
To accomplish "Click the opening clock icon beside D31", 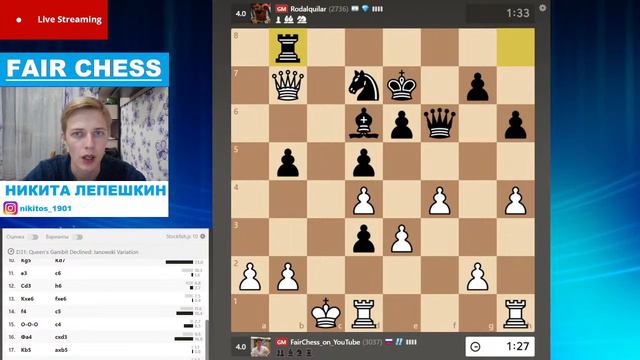I will click(x=11, y=251).
